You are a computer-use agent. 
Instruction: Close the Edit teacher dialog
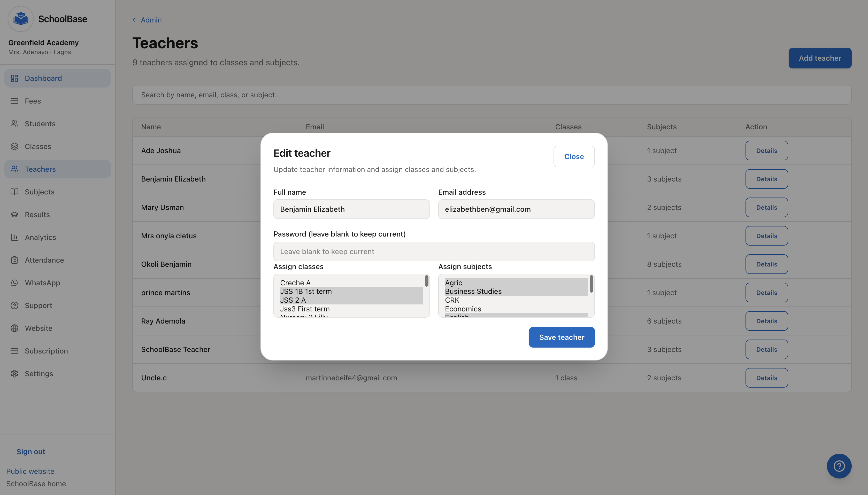pyautogui.click(x=574, y=156)
